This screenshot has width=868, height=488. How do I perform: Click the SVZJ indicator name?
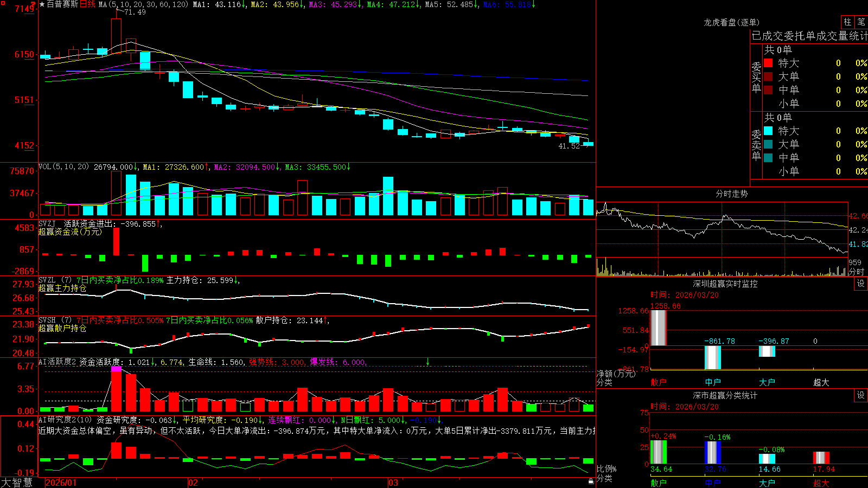click(x=47, y=223)
